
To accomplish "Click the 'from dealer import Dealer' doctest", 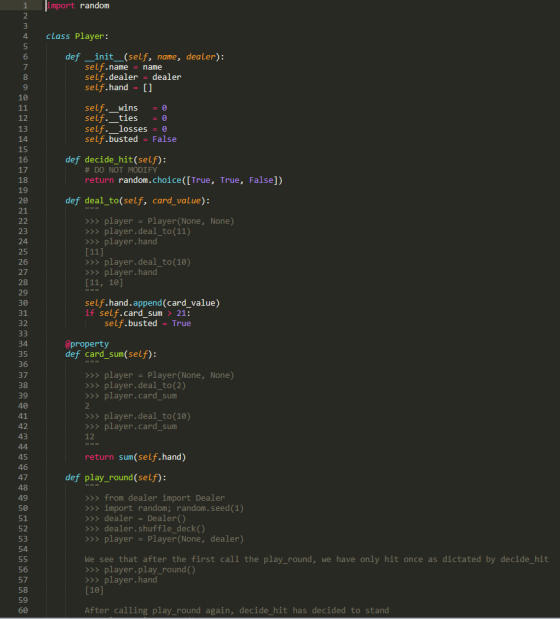I will click(x=154, y=498).
